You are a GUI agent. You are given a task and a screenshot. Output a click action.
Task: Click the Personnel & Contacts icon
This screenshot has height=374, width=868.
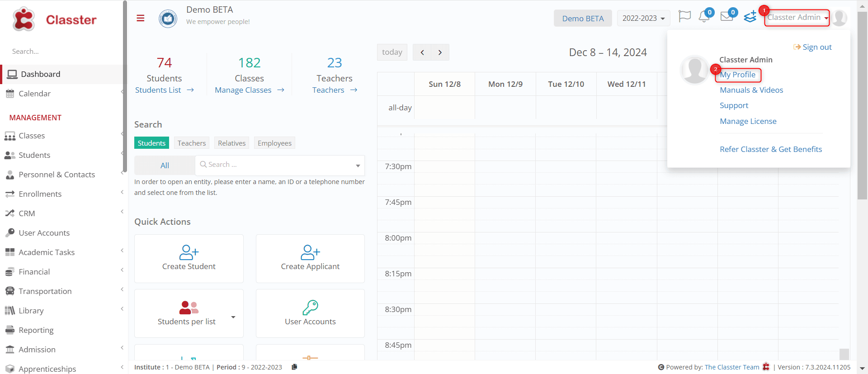(x=10, y=175)
